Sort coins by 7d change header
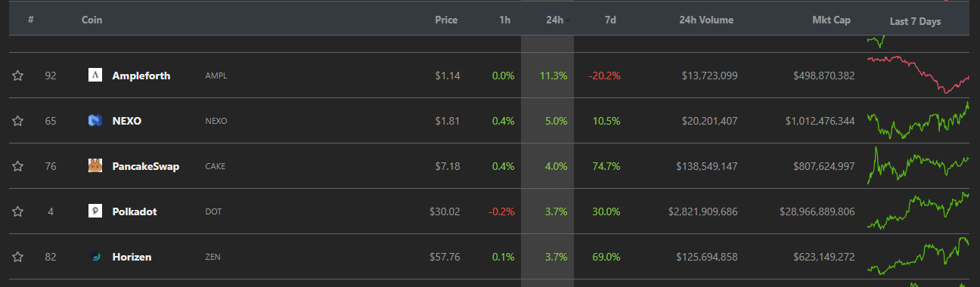Viewport: 980px width, 287px height. coord(609,20)
